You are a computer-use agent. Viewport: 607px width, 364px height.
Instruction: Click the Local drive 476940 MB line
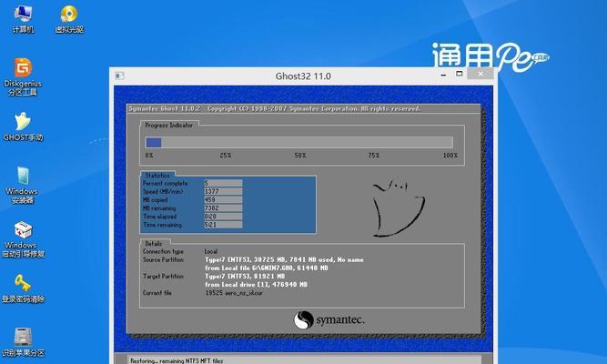coord(256,285)
